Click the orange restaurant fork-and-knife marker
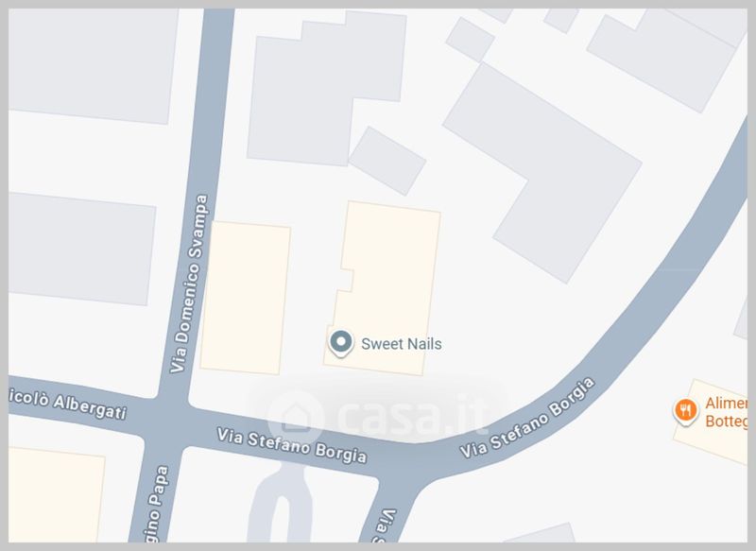This screenshot has height=551, width=756. pos(686,411)
